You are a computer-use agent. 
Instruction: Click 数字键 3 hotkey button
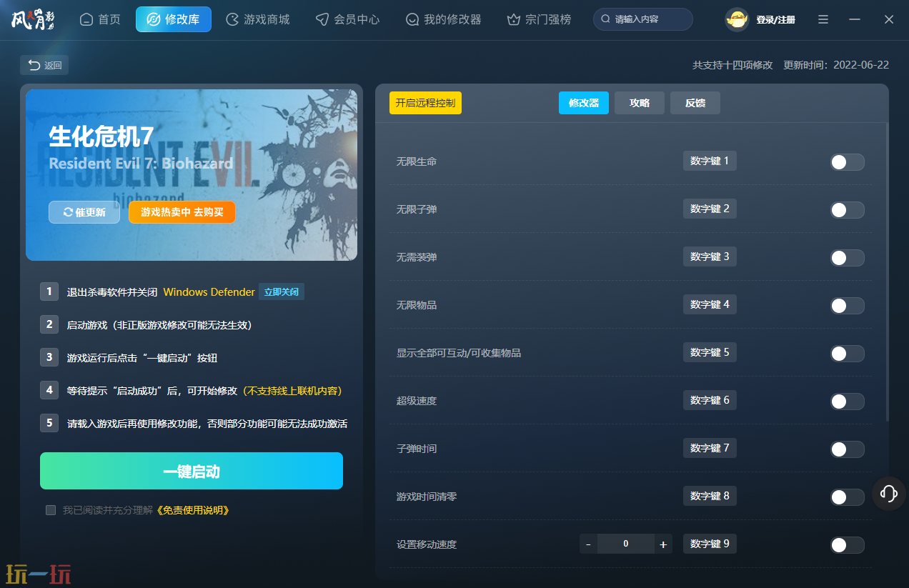tap(710, 256)
